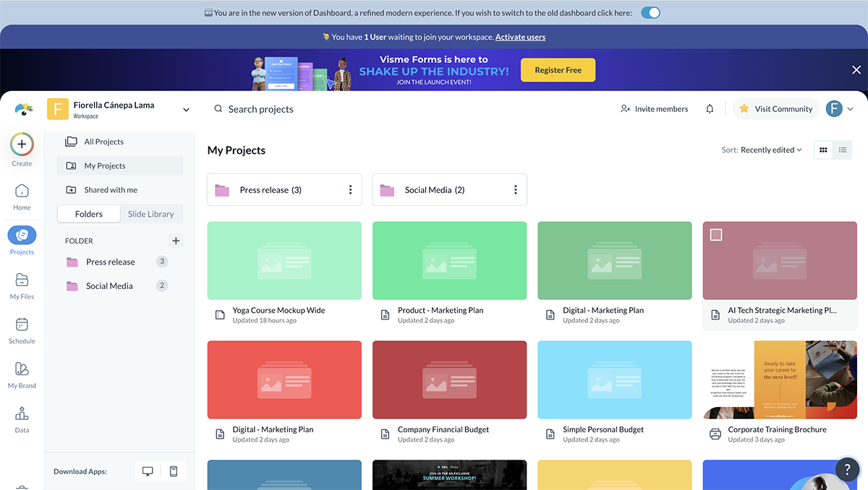868x490 pixels.
Task: Open the Data section icon
Action: point(22,414)
